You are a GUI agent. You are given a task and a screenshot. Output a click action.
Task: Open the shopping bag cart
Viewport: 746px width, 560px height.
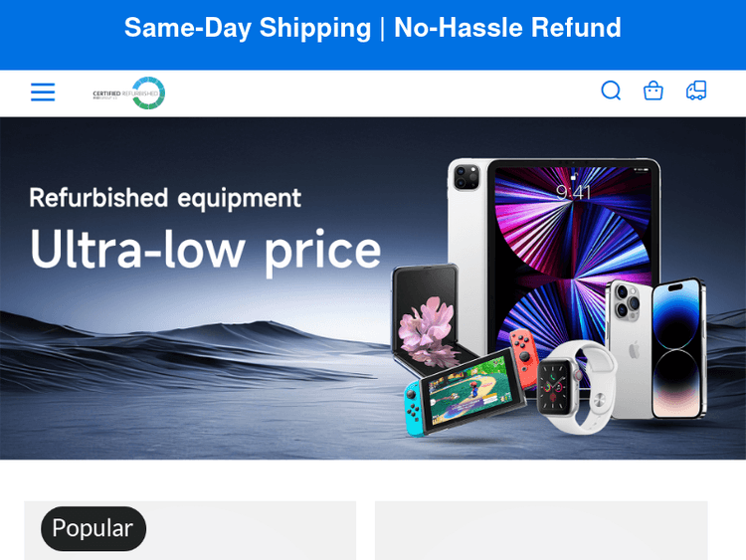(x=653, y=91)
